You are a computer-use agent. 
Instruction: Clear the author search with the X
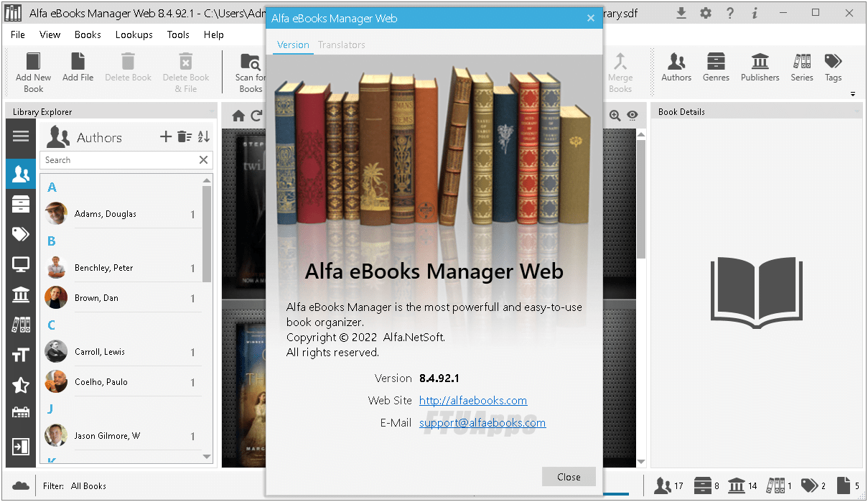[204, 160]
